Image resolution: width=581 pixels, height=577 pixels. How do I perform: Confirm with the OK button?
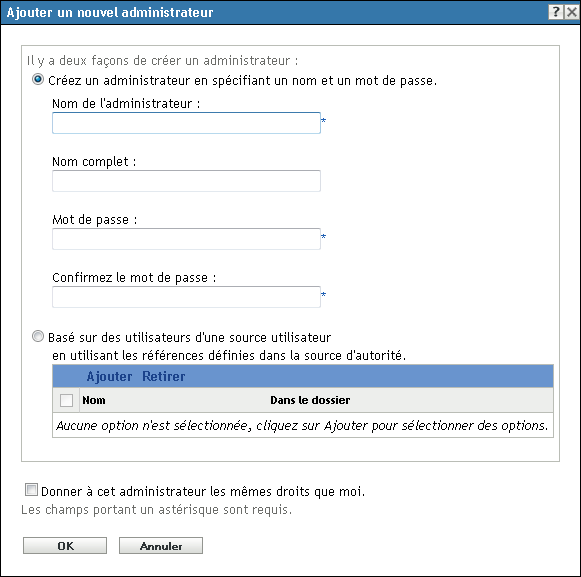click(x=65, y=546)
